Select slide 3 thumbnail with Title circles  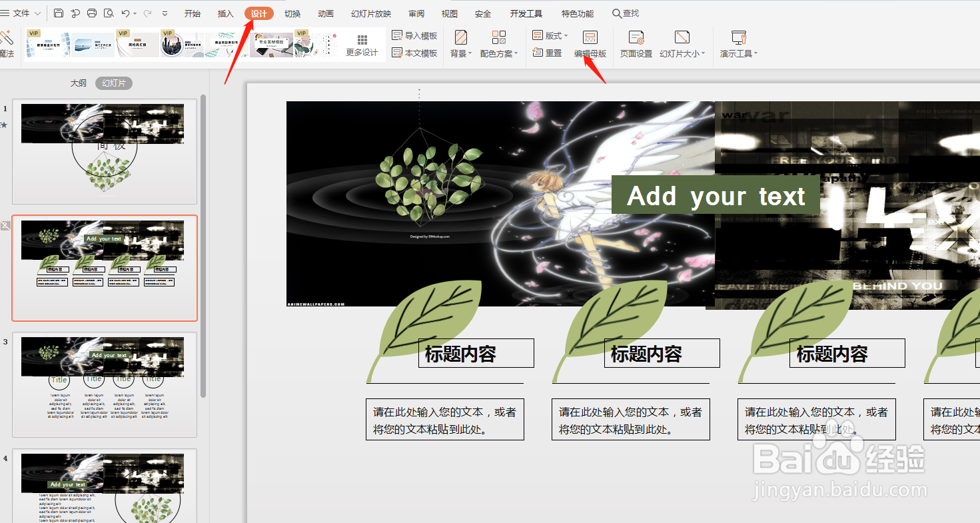click(105, 384)
